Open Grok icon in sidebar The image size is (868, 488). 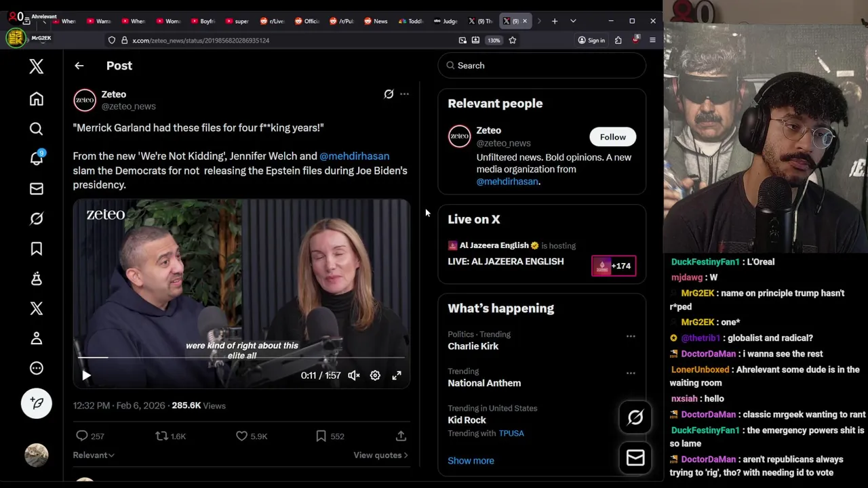[x=37, y=218]
